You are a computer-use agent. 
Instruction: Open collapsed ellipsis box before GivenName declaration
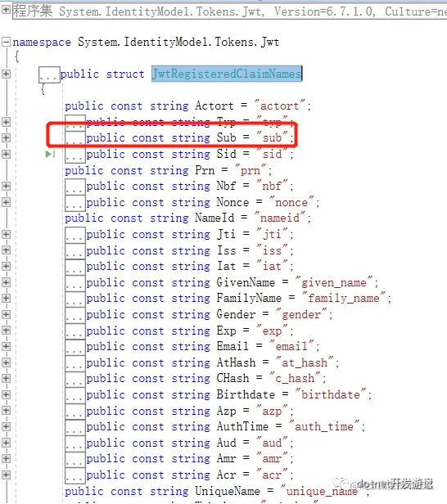75,283
